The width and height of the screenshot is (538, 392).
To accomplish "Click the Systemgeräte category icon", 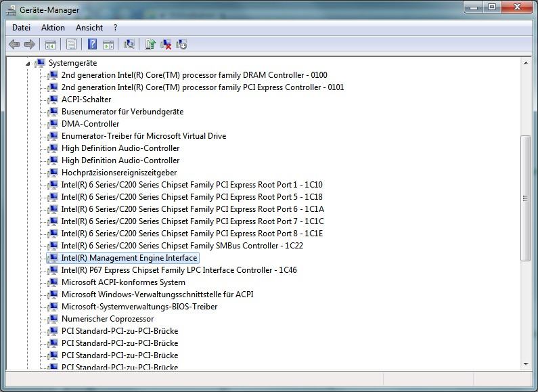I will 41,63.
